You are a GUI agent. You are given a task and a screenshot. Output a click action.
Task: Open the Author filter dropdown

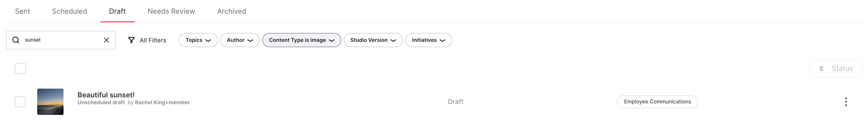point(240,40)
